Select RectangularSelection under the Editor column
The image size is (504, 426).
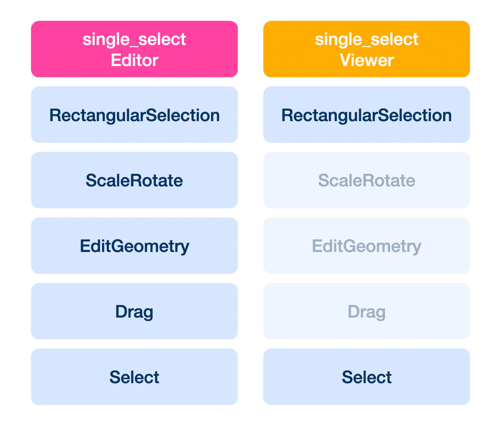pos(134,115)
